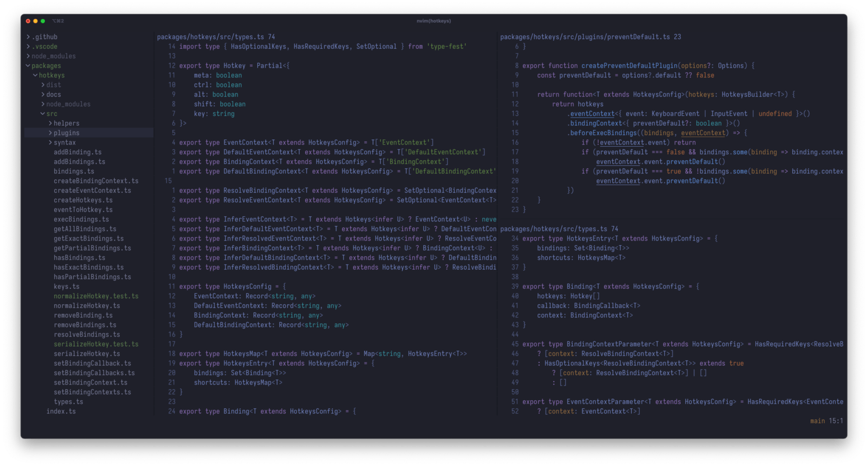Viewport: 868px width, 466px height.
Task: Click the green fullscreen window button
Action: (42, 21)
